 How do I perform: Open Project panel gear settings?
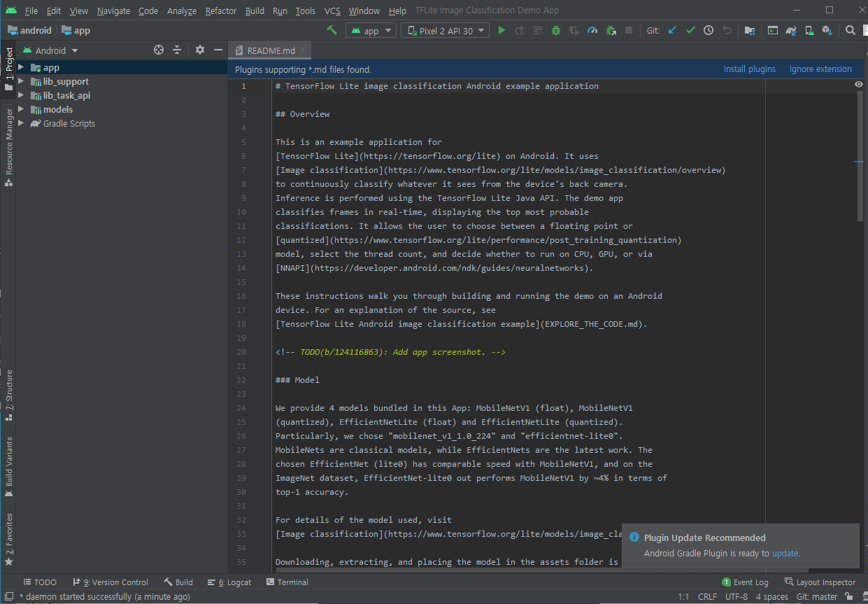click(200, 50)
